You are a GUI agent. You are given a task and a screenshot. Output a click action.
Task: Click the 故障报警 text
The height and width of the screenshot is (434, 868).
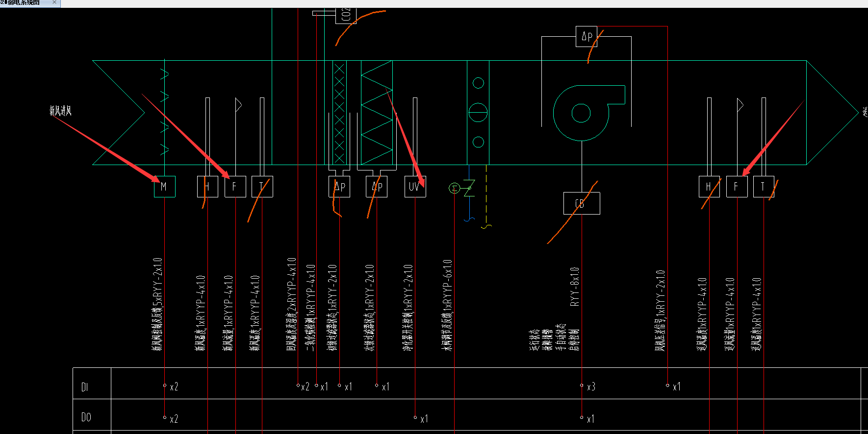coord(548,339)
